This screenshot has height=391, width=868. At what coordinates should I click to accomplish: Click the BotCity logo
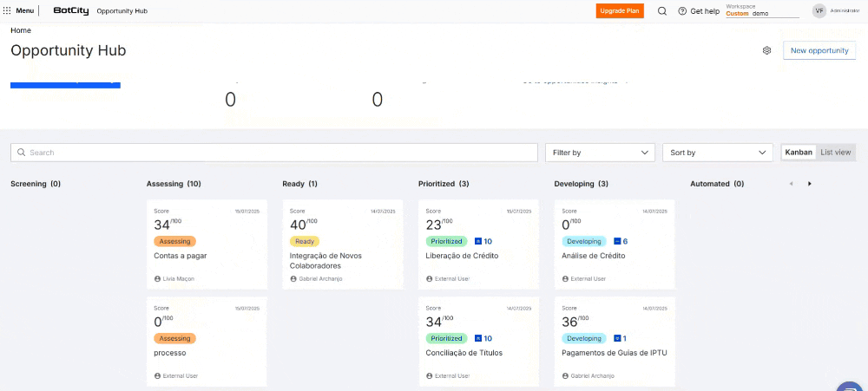(70, 10)
